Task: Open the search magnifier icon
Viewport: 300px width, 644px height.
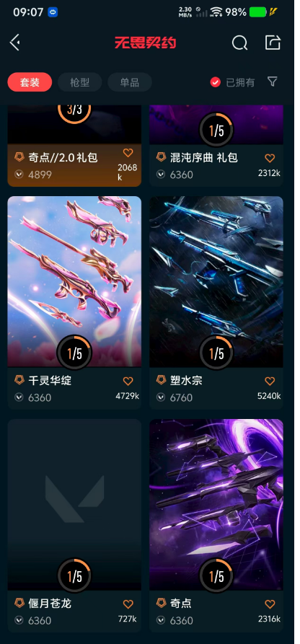Action: [x=239, y=43]
